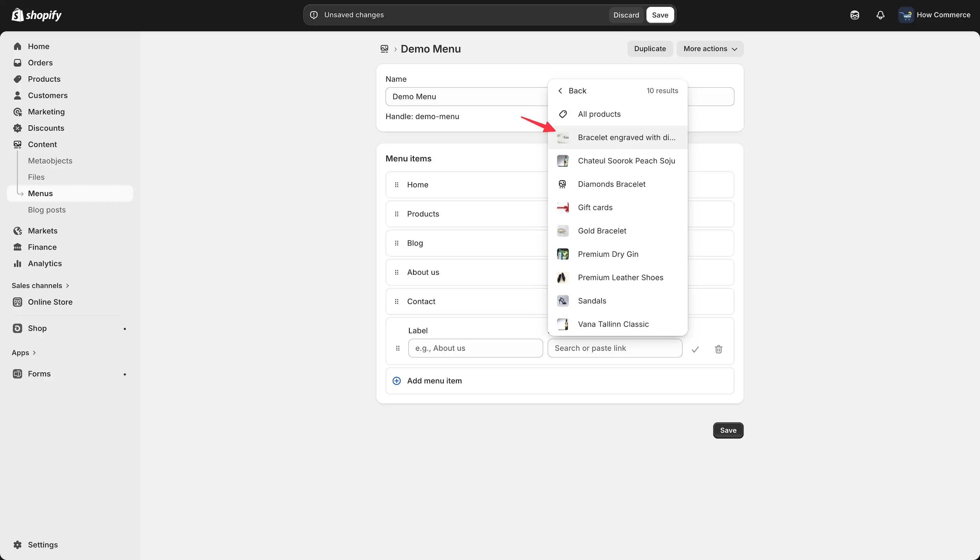
Task: Expand the More actions dropdown
Action: tap(710, 49)
